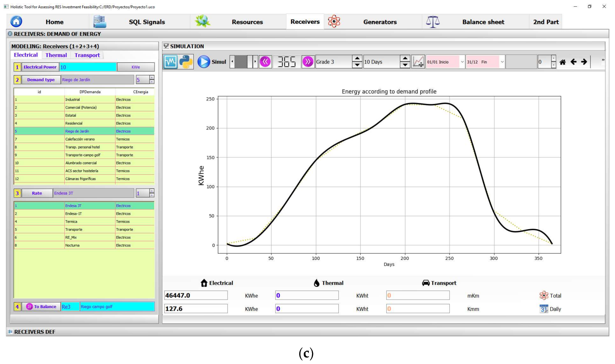Viewport: 615px width, 364px height.
Task: Open the 01/01 Inicio start date dropdown
Action: [x=462, y=62]
